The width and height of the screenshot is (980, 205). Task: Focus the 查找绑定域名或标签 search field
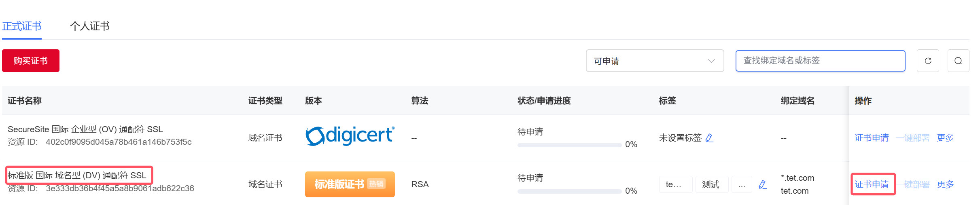pyautogui.click(x=820, y=61)
